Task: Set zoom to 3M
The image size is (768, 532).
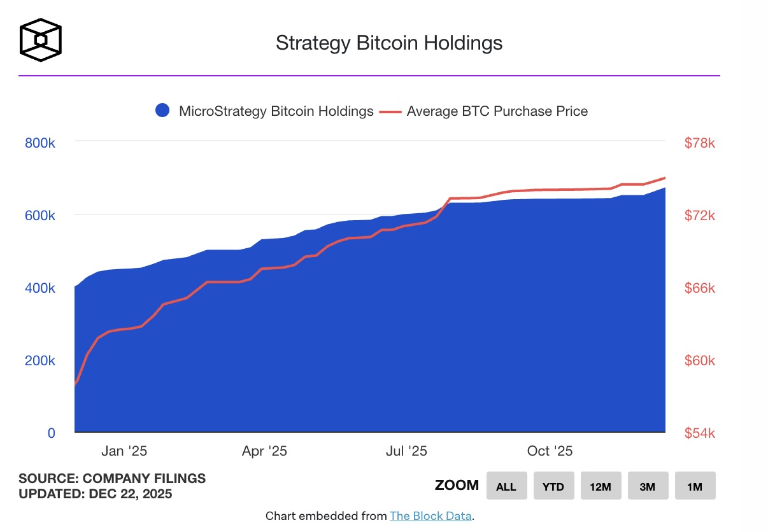Action: point(648,486)
